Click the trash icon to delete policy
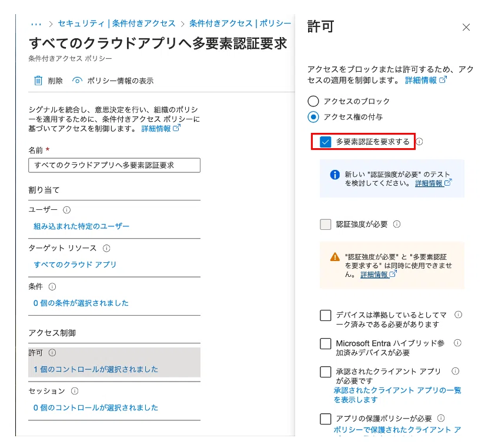This screenshot has height=448, width=495. click(x=39, y=81)
